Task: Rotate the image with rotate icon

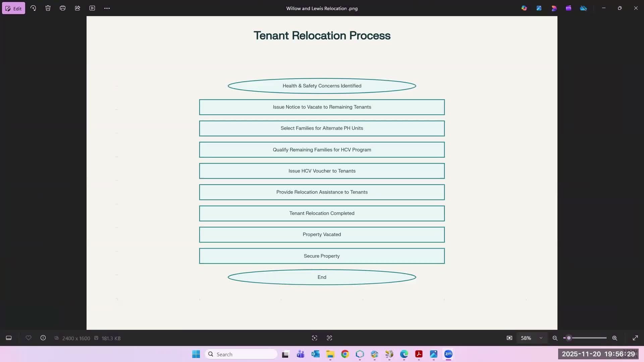Action: pos(33,8)
